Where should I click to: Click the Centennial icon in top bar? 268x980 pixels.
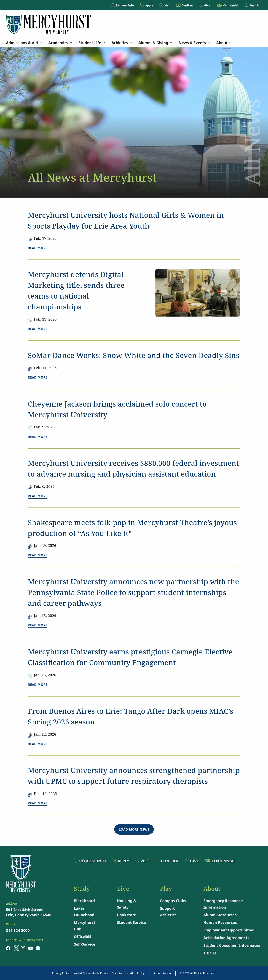[219, 5]
